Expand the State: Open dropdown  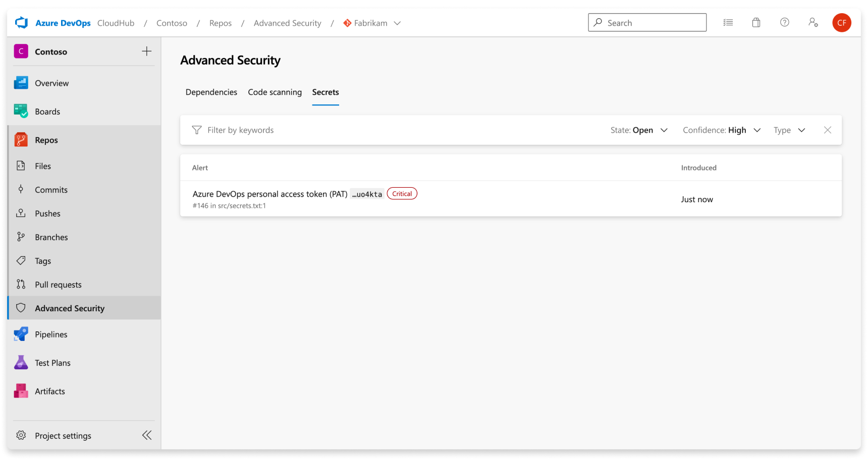click(639, 130)
